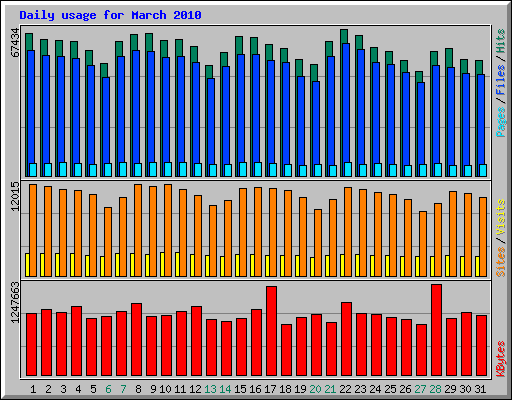Click the Visits legend label
Viewport: 512px width, 400px height.
coord(501,218)
